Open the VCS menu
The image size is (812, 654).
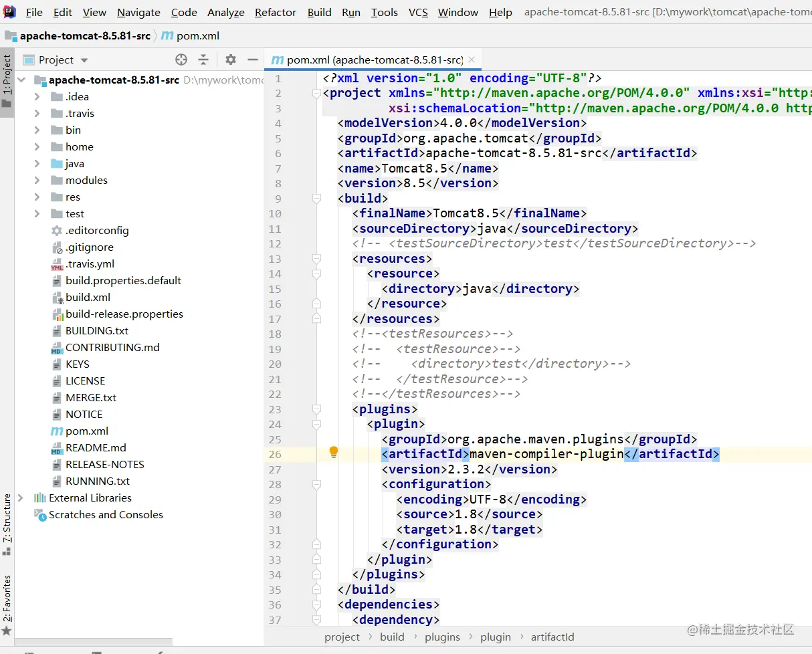[x=418, y=12]
